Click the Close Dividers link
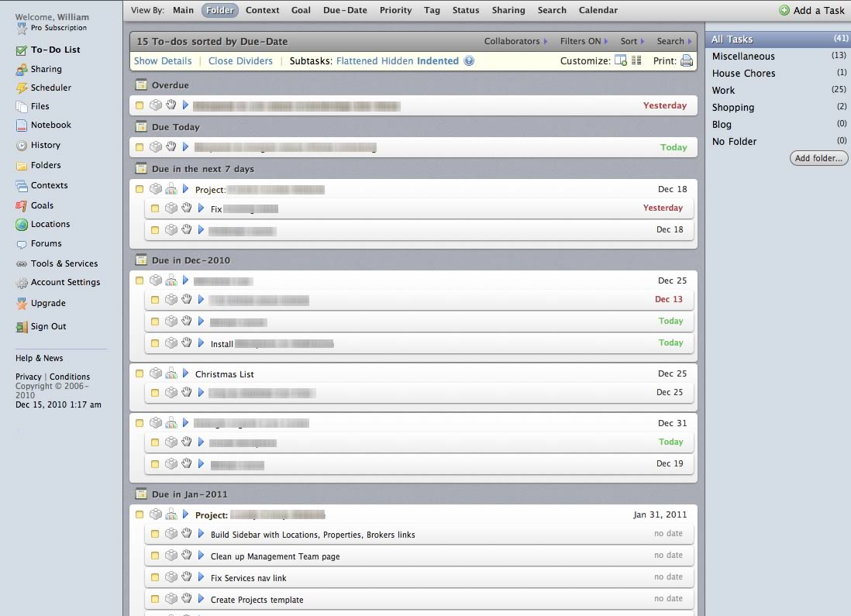This screenshot has width=851, height=616. click(240, 61)
